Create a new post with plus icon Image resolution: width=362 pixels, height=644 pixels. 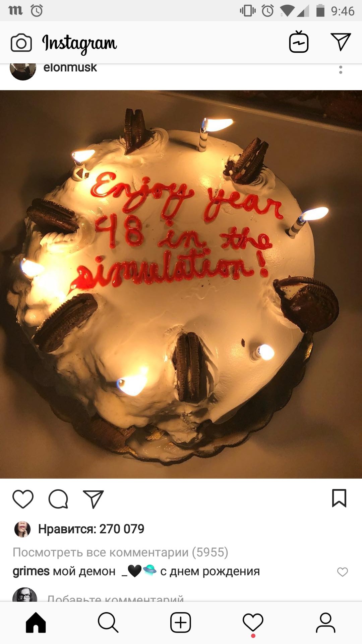(181, 623)
